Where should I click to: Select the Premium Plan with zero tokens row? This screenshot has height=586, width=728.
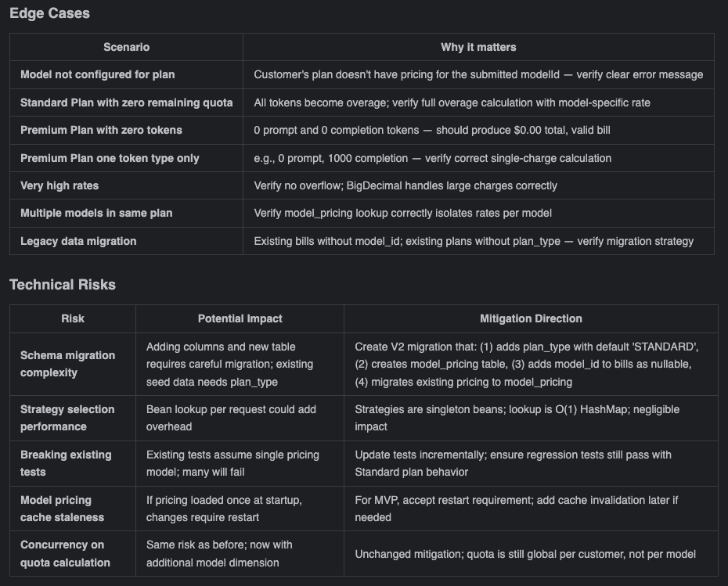[x=101, y=130]
